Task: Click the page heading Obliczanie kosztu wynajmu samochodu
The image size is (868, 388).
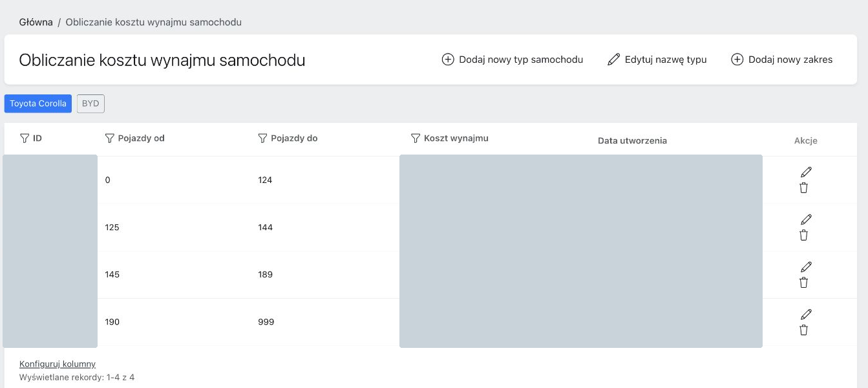Action: pos(162,60)
